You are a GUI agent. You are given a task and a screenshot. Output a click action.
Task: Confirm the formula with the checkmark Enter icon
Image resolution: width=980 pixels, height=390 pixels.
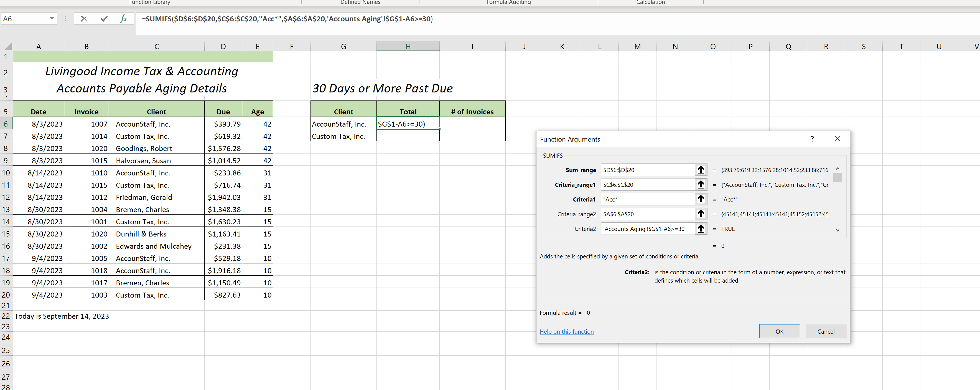[x=104, y=19]
